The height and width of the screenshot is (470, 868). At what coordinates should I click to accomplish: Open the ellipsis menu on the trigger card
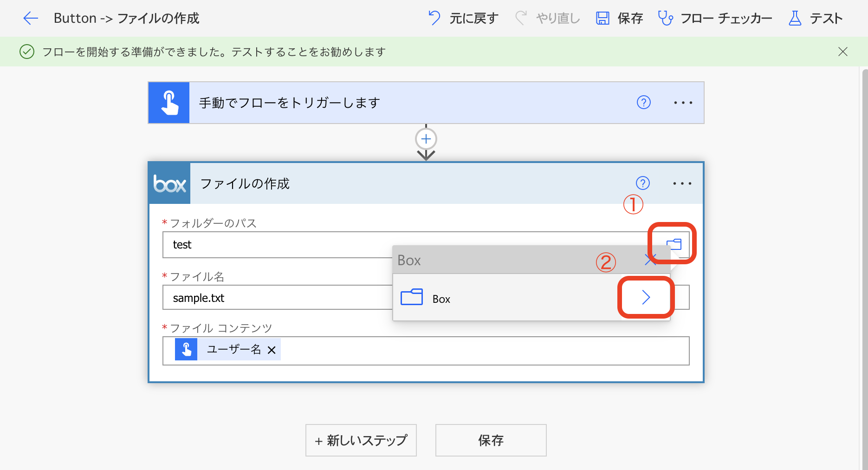point(683,103)
